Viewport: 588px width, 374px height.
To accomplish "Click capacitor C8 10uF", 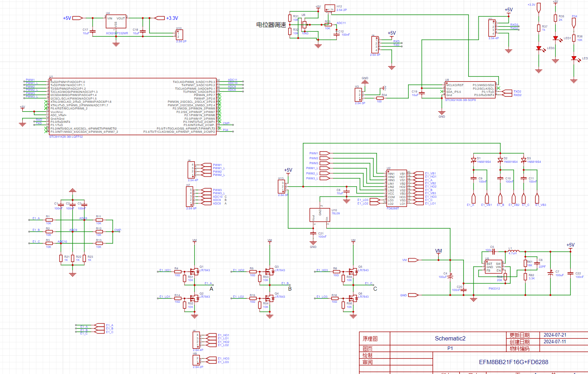I will (347, 191).
